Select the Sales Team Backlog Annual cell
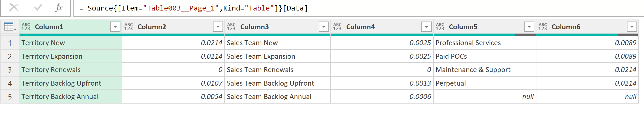The image size is (644, 122). 278,97
